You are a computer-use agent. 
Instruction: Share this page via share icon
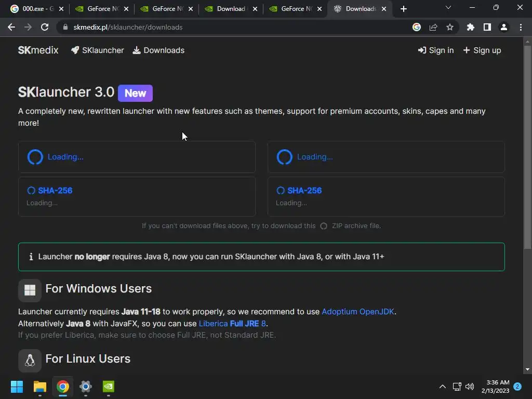(x=433, y=27)
